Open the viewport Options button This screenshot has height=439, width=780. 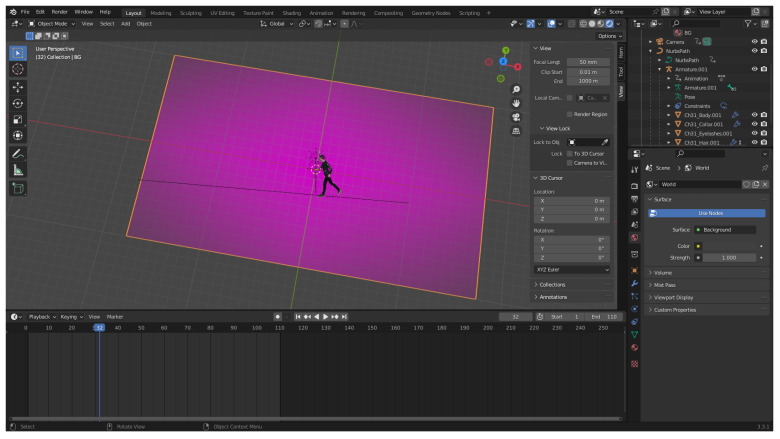(608, 36)
